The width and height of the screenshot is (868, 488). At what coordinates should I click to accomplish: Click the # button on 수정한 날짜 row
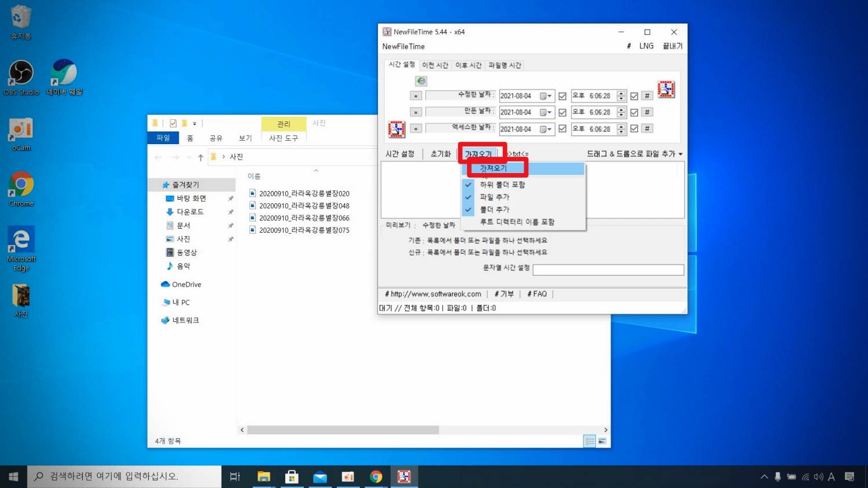(647, 96)
